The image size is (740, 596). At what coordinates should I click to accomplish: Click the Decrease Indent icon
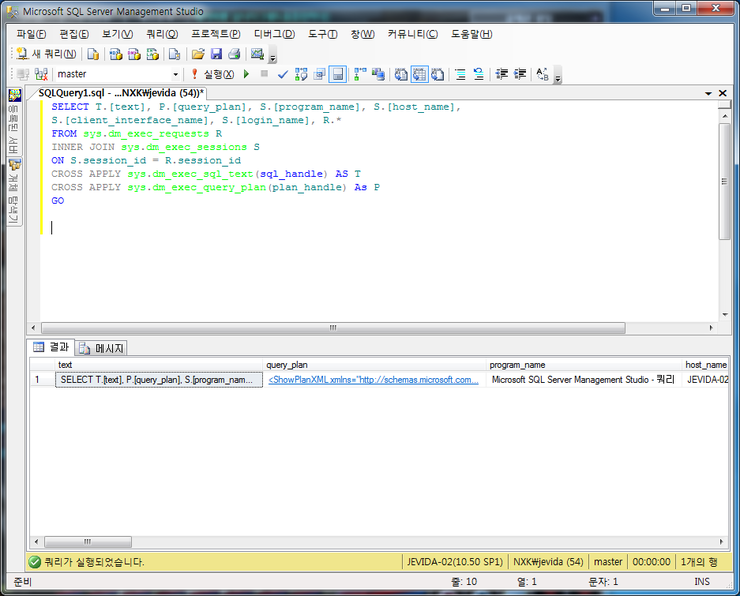[502, 74]
